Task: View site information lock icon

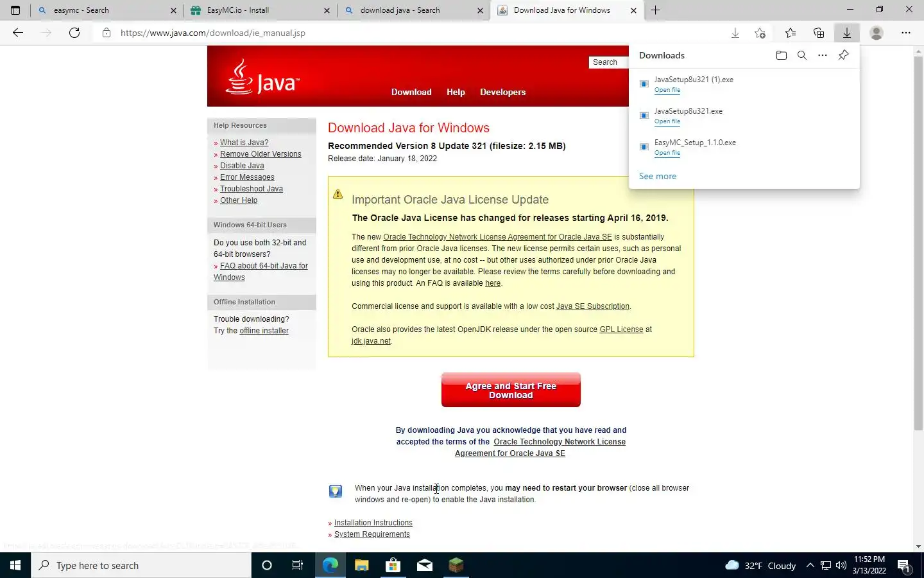Action: click(x=107, y=33)
